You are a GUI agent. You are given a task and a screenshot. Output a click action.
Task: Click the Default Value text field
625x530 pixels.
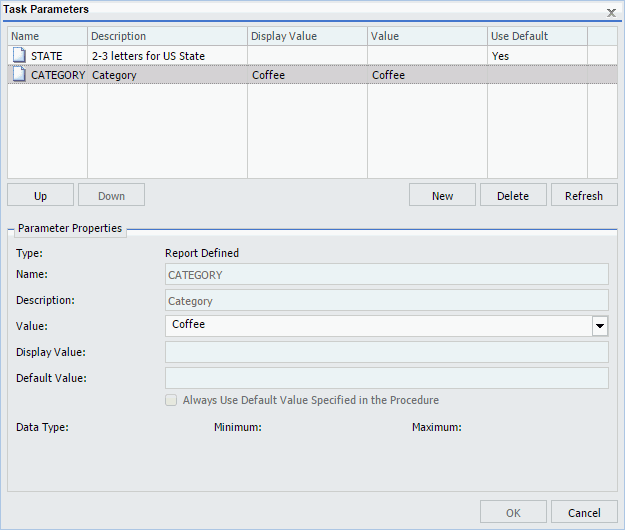386,378
